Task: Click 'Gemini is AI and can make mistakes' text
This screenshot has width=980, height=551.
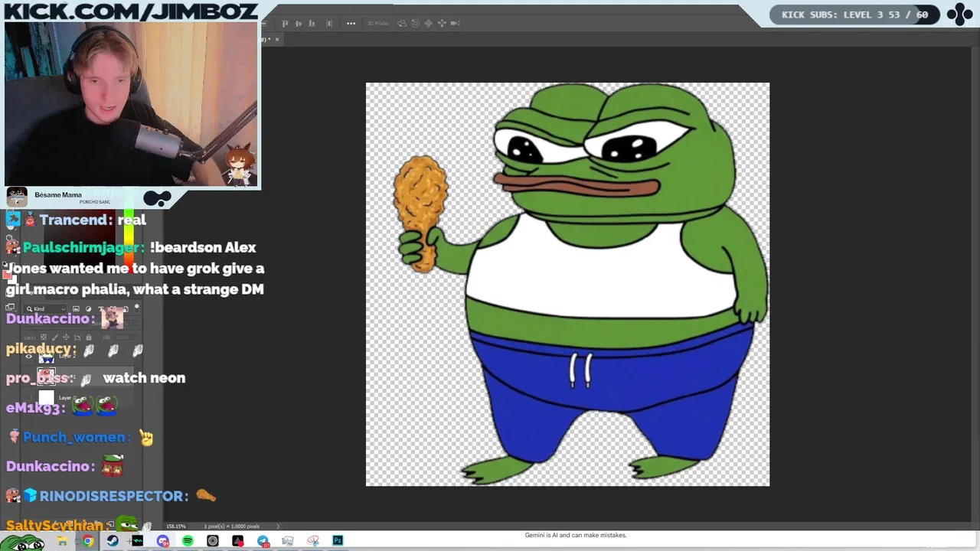Action: pyautogui.click(x=576, y=535)
